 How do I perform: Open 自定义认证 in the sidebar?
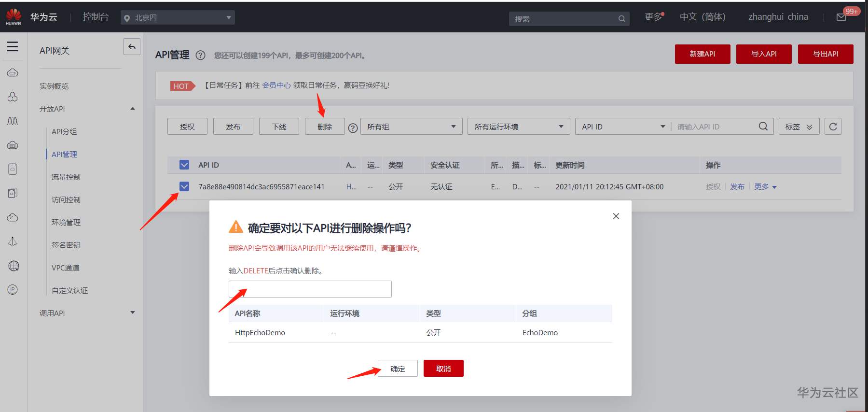(70, 290)
